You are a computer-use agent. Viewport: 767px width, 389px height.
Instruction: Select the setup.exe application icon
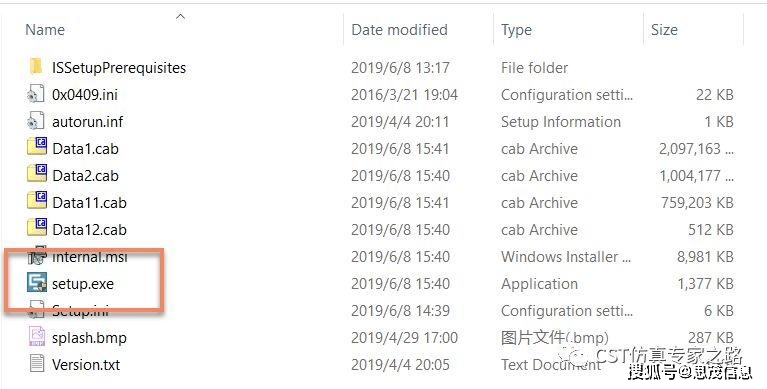[x=37, y=283]
